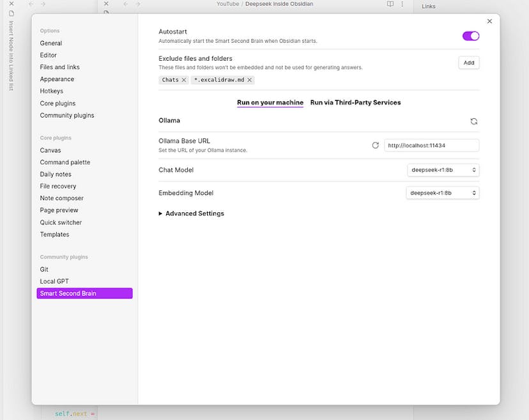Navigate forward with the right arrow

coord(137,4)
